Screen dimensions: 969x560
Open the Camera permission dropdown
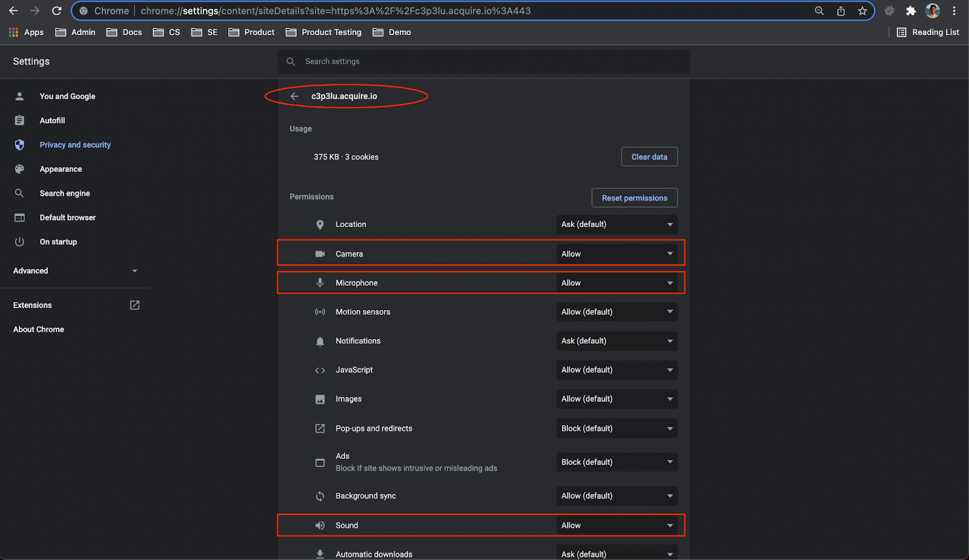coord(617,254)
